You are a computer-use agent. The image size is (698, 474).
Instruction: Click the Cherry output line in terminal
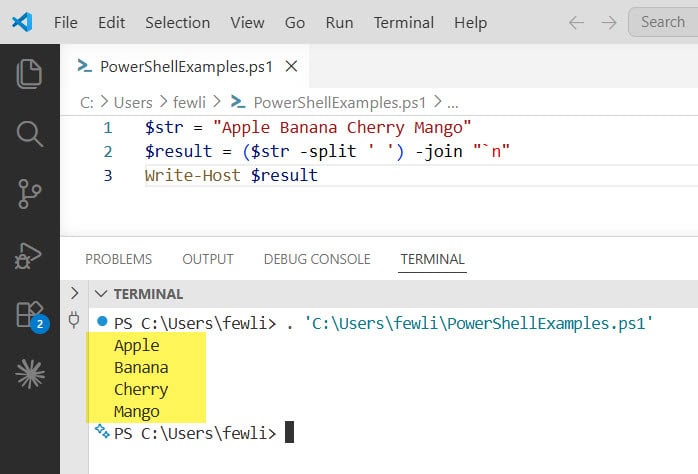click(x=141, y=390)
